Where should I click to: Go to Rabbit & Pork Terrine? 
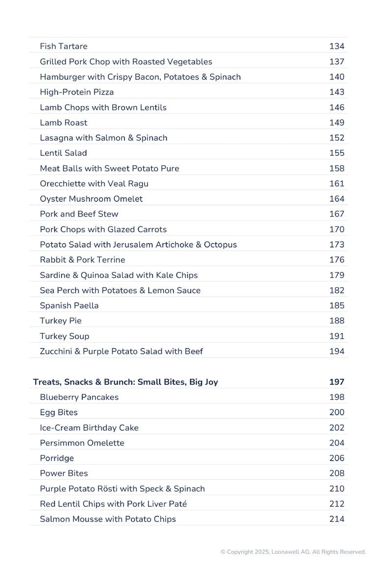tap(82, 260)
